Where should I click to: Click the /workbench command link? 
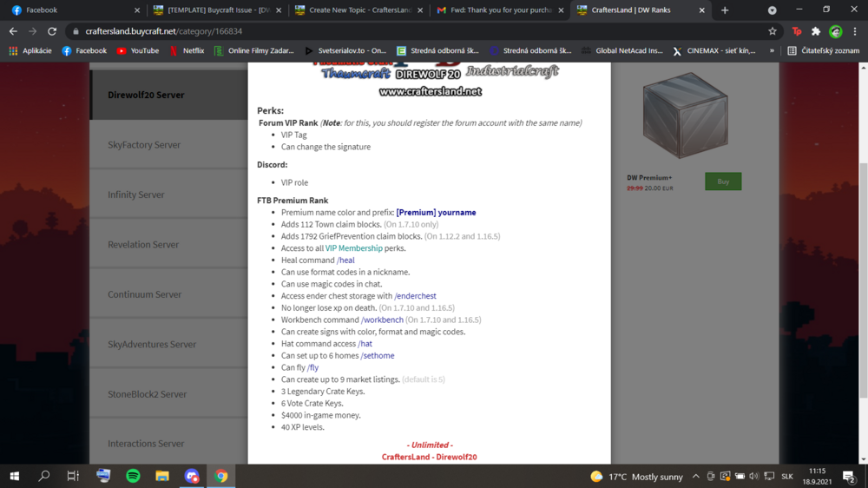pyautogui.click(x=382, y=320)
